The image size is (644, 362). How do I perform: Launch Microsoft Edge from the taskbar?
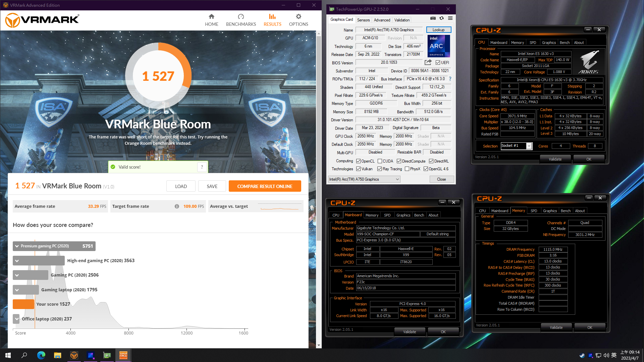coord(41,355)
